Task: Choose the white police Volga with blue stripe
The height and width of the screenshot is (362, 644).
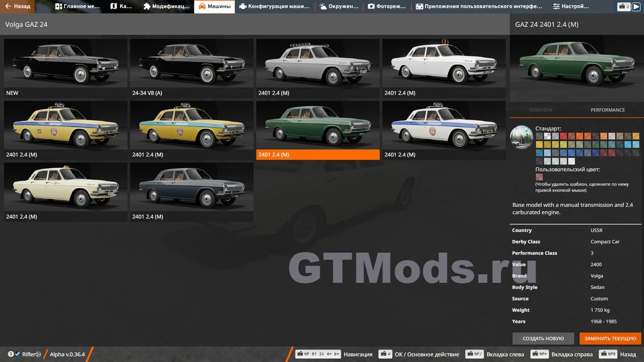Action: [x=444, y=130]
